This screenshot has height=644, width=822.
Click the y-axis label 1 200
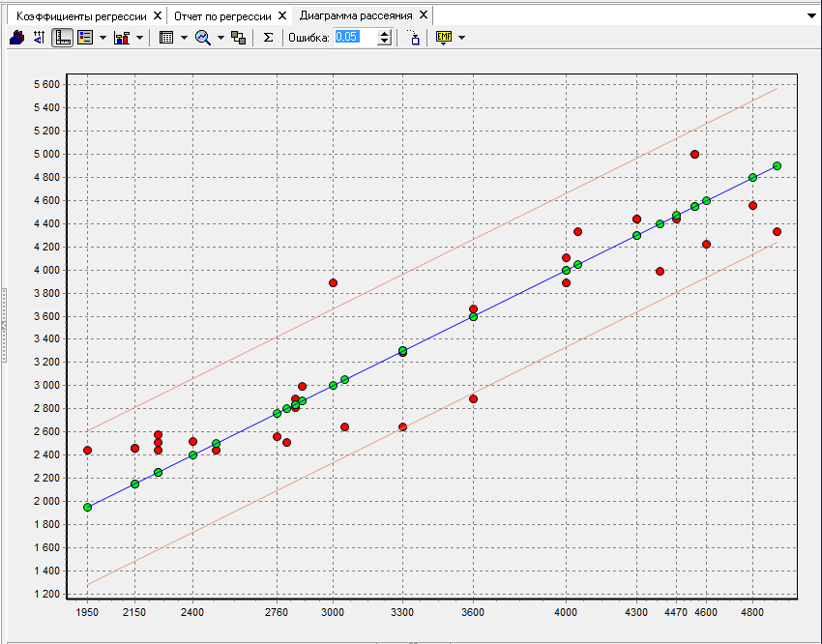47,595
